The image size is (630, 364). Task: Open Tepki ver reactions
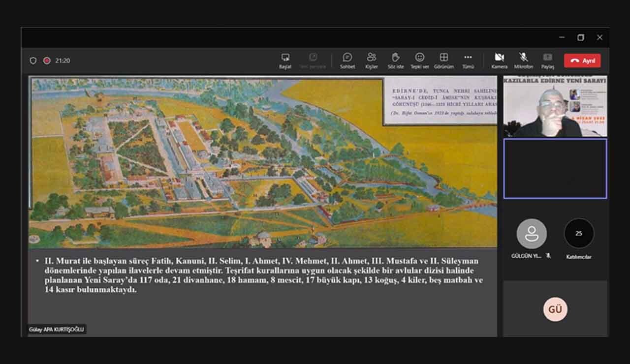coord(419,61)
